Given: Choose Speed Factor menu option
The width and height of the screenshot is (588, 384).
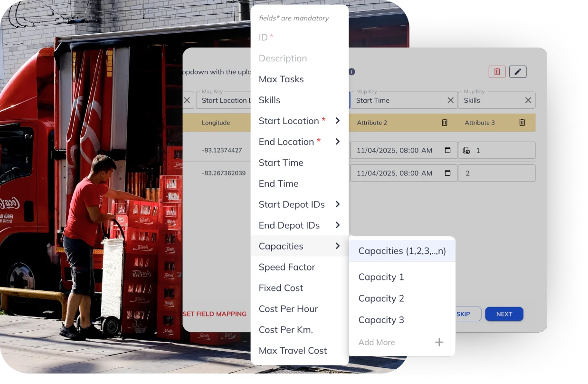Looking at the screenshot, I should coord(286,267).
